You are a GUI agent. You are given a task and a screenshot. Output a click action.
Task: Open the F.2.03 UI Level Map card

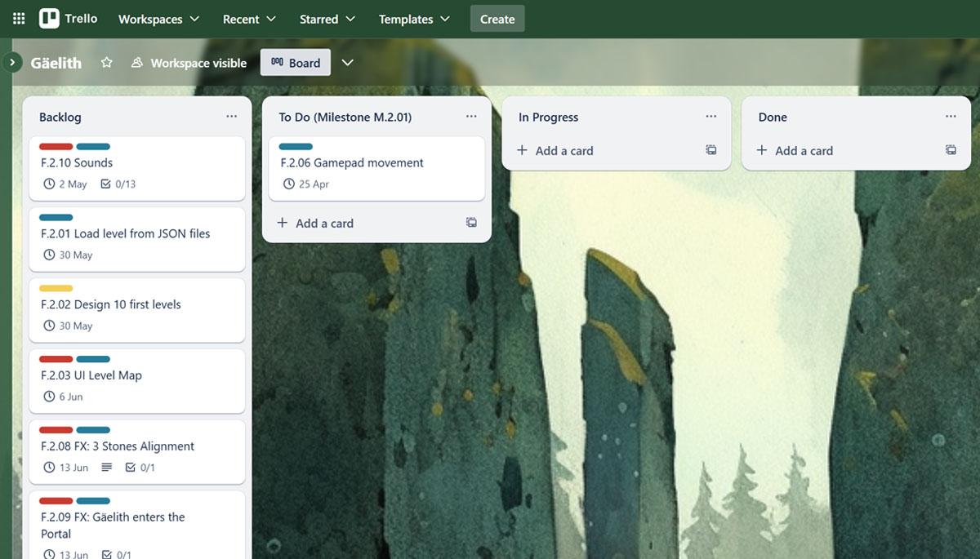point(137,381)
